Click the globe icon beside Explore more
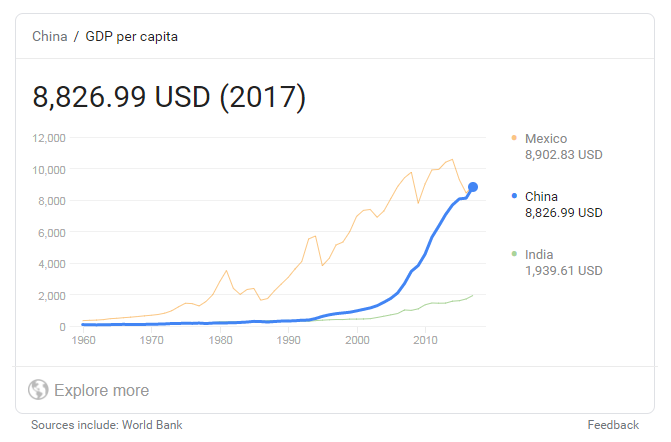671x442 pixels. coord(38,390)
